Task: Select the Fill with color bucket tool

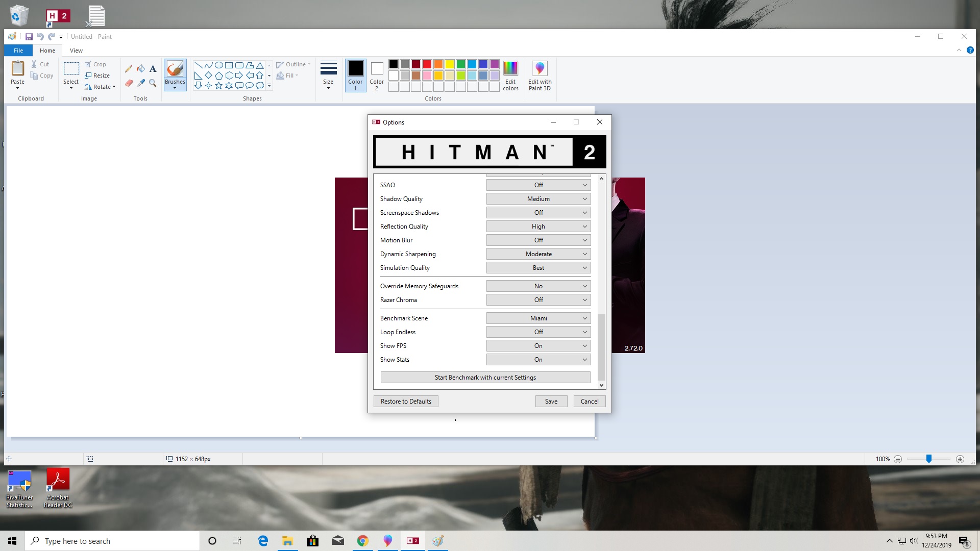Action: point(141,68)
